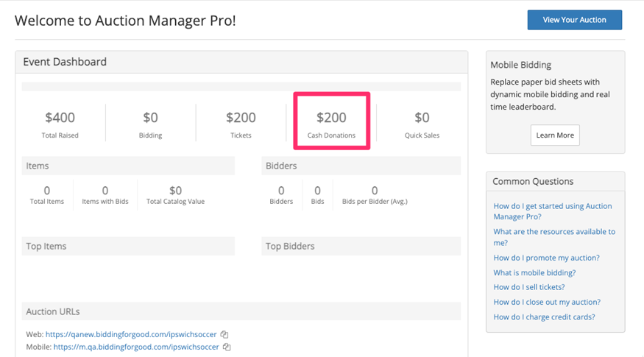Copy the Mobile auction URL icon
Image resolution: width=644 pixels, height=357 pixels.
(227, 347)
